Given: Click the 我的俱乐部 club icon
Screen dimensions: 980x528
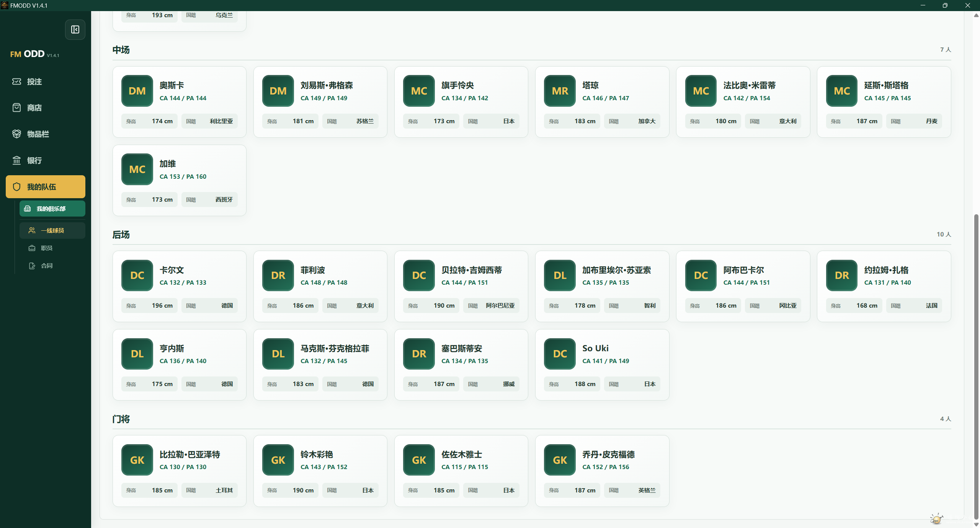Looking at the screenshot, I should pos(28,209).
